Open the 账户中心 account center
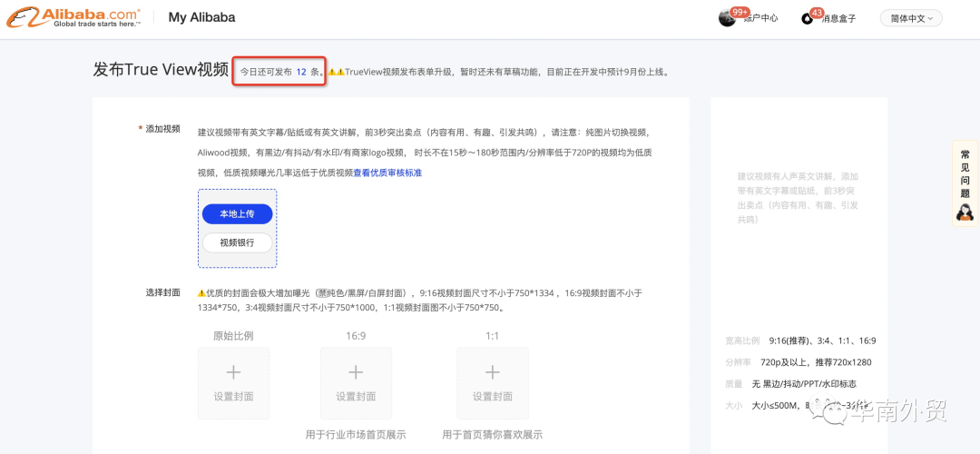Viewport: 980px width, 454px height. 760,19
